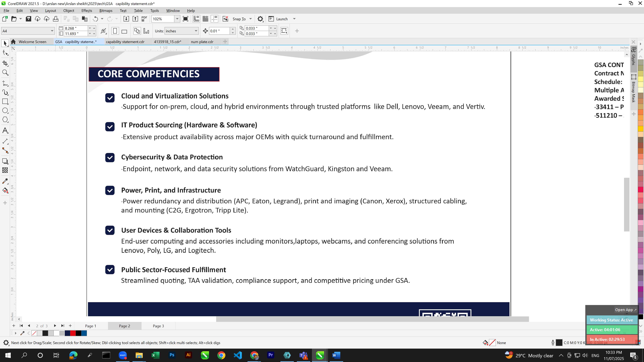Screen dimensions: 644x362
Task: Select the Text tool
Action: tap(5, 130)
